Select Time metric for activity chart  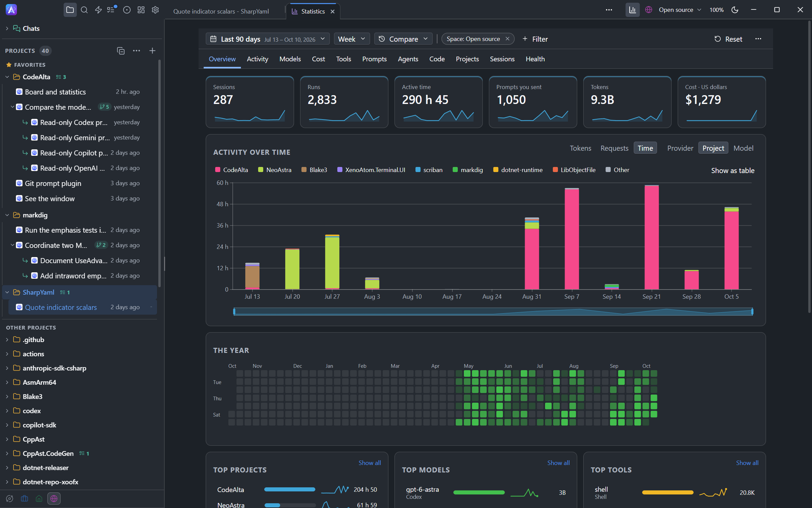[645, 148]
